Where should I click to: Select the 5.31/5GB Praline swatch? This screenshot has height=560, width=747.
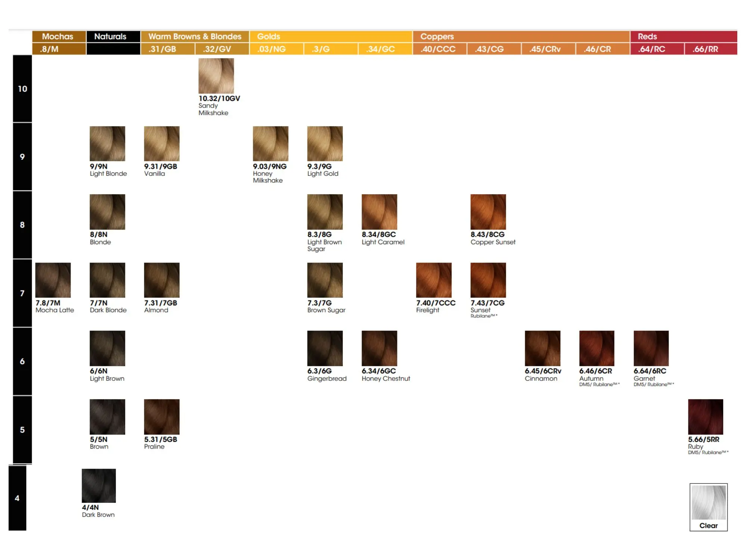tap(162, 417)
